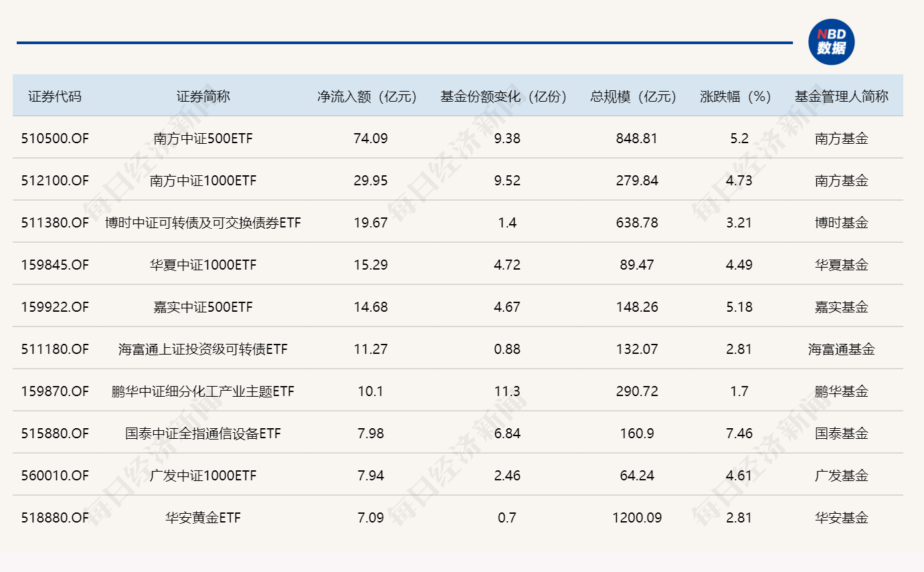Select 嘉实中证500ETF fund name
This screenshot has width=924, height=572.
202,306
